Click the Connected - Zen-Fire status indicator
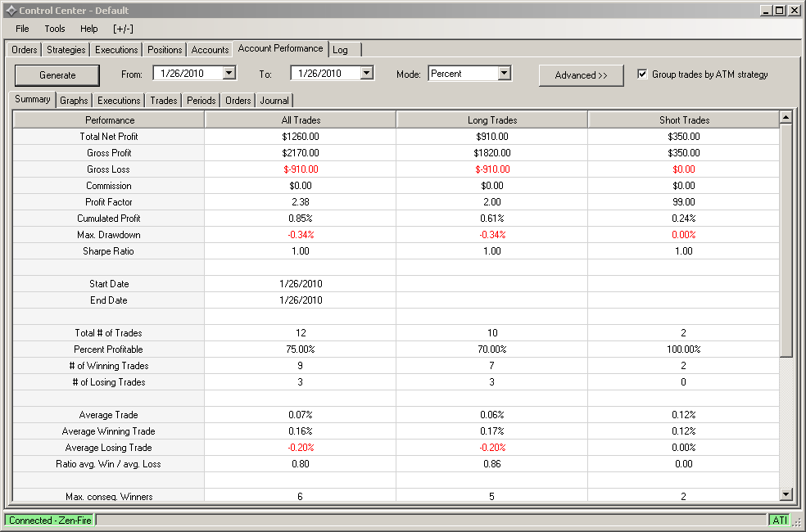Viewport: 806px width, 532px height. click(50, 521)
